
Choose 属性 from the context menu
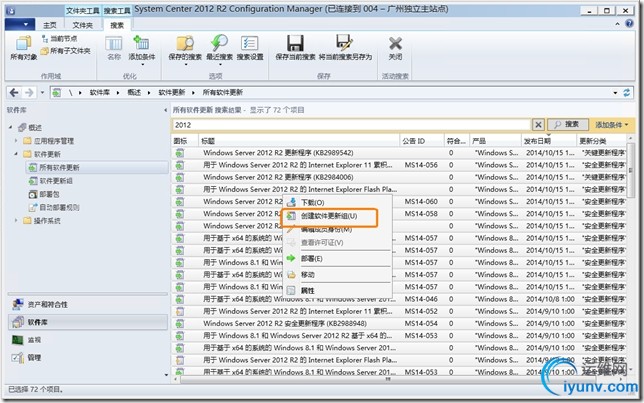pyautogui.click(x=337, y=290)
